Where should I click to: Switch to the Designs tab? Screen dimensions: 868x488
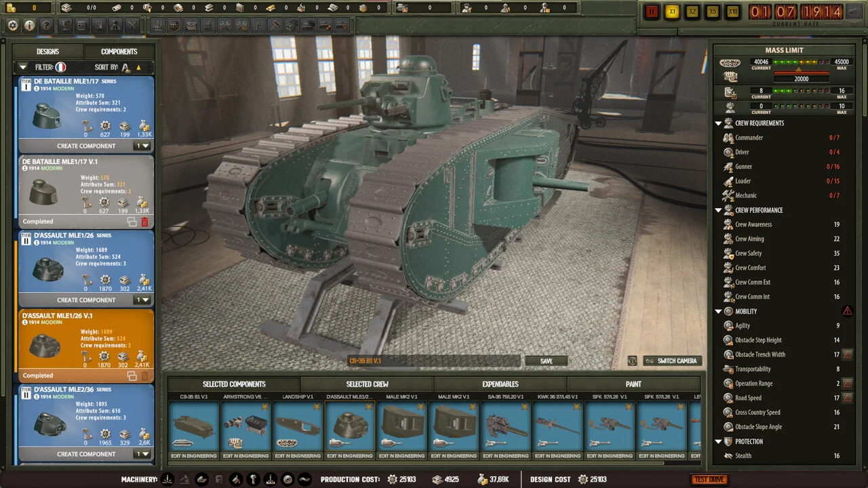tap(47, 51)
